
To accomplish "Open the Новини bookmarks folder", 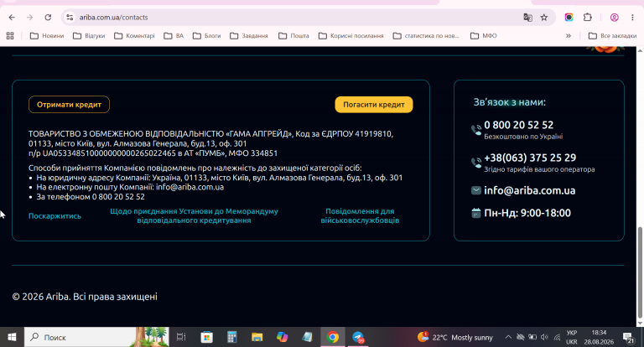I will pyautogui.click(x=47, y=36).
